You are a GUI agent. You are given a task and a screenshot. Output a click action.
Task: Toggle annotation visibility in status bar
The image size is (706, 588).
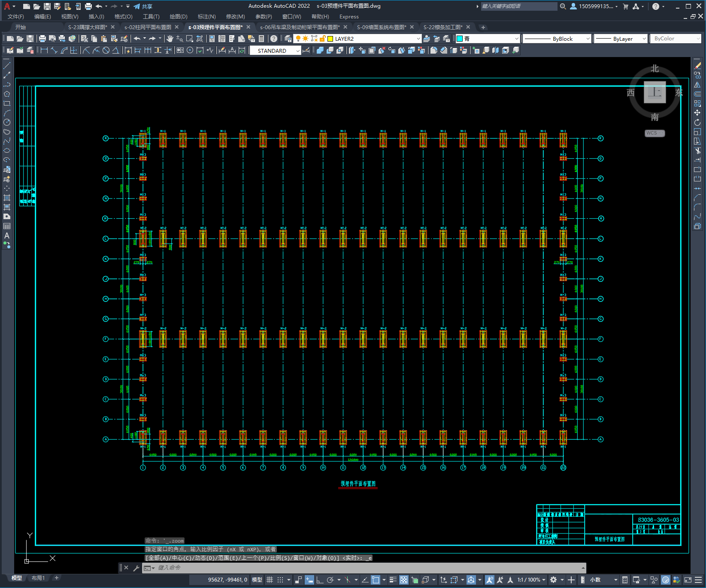[490, 580]
